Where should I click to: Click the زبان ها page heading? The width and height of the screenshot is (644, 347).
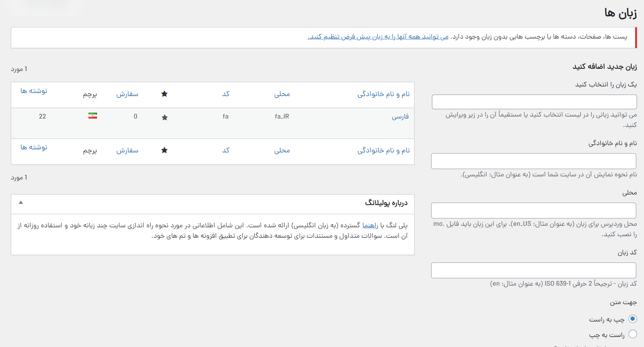click(x=620, y=13)
